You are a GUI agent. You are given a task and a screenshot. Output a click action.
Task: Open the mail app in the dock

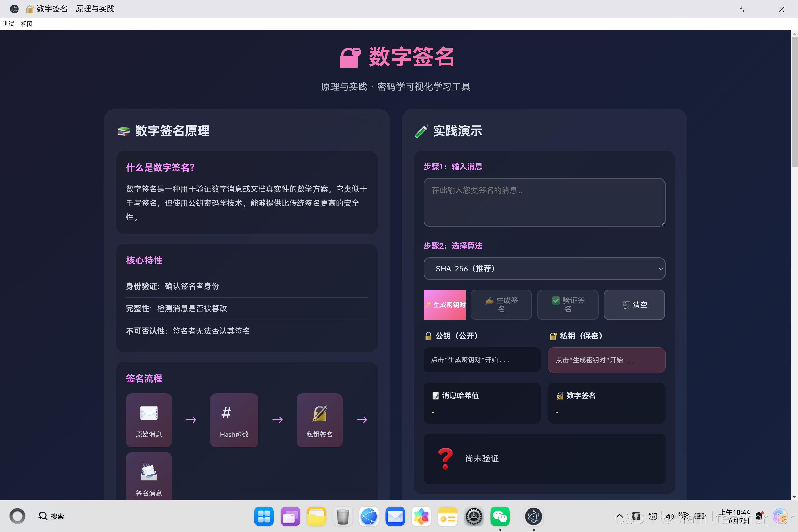tap(395, 516)
